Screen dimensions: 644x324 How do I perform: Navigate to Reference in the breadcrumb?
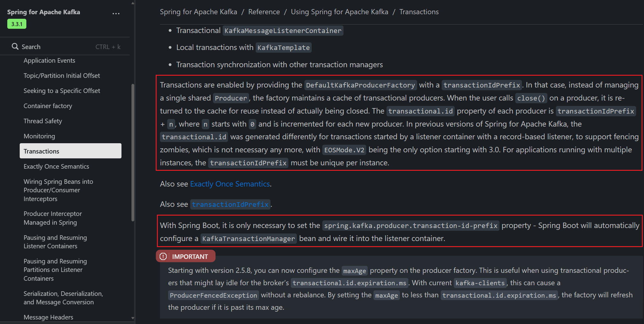pos(264,12)
